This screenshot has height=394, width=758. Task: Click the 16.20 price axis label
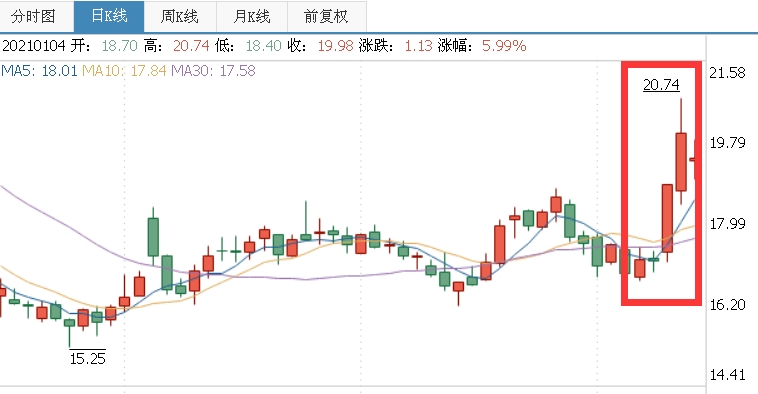(727, 305)
